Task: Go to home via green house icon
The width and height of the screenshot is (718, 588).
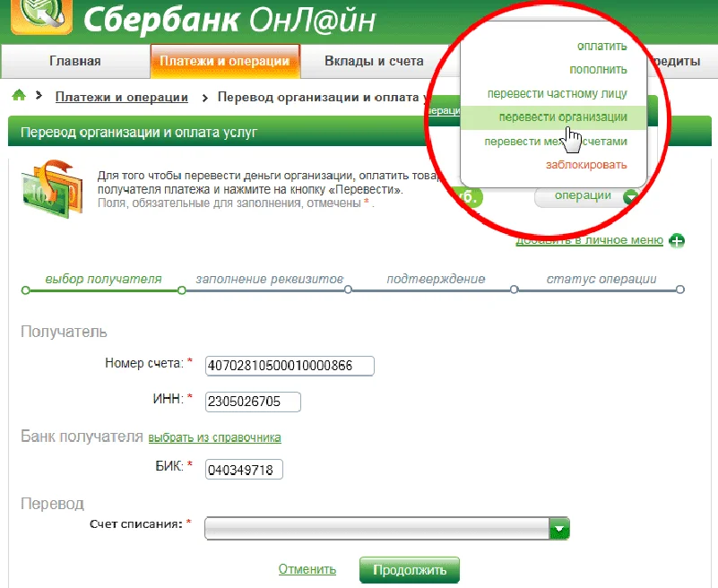Action: coord(19,95)
